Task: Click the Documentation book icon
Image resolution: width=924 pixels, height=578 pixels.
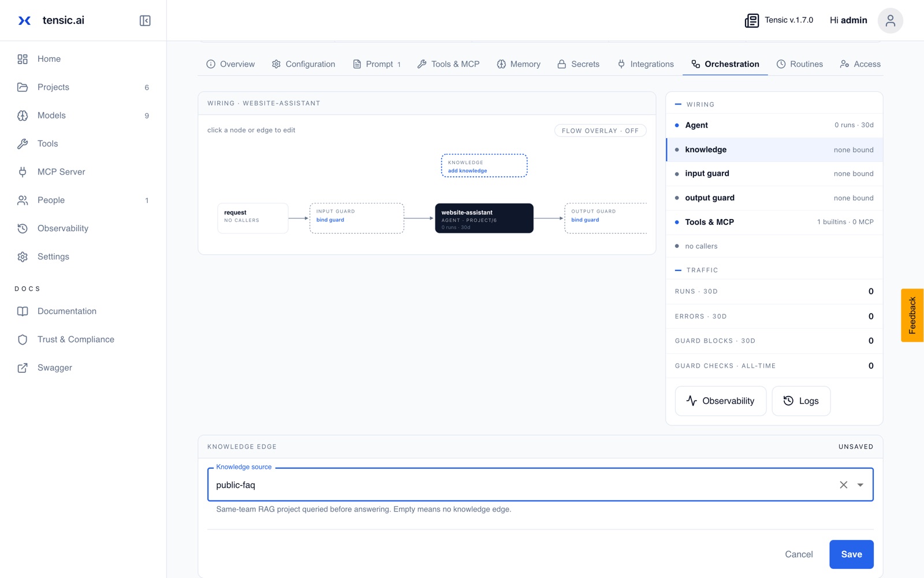Action: [x=23, y=311]
